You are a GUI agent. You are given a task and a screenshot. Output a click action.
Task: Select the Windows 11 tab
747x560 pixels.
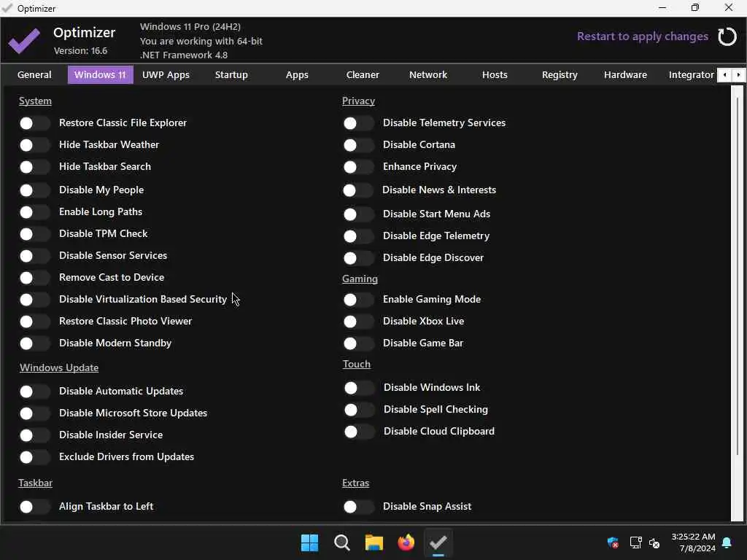[100, 75]
